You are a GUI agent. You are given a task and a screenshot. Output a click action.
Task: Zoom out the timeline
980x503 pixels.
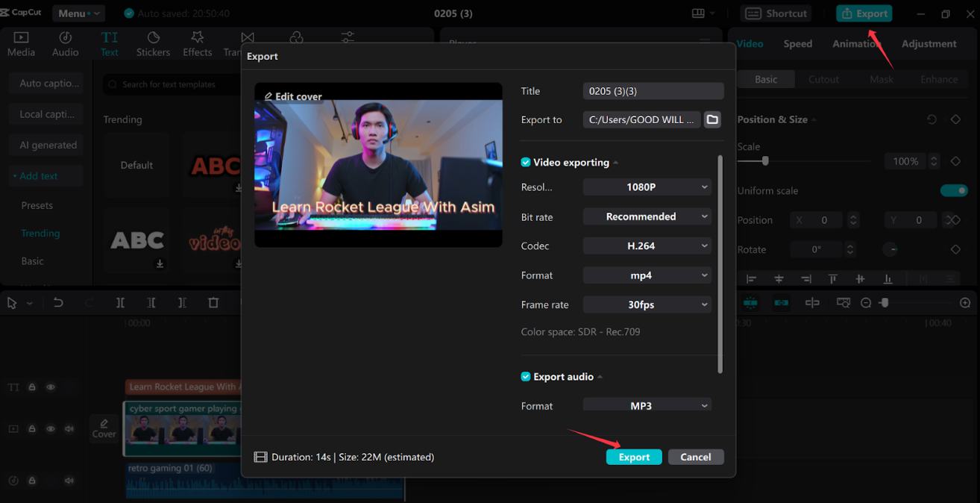coord(866,303)
